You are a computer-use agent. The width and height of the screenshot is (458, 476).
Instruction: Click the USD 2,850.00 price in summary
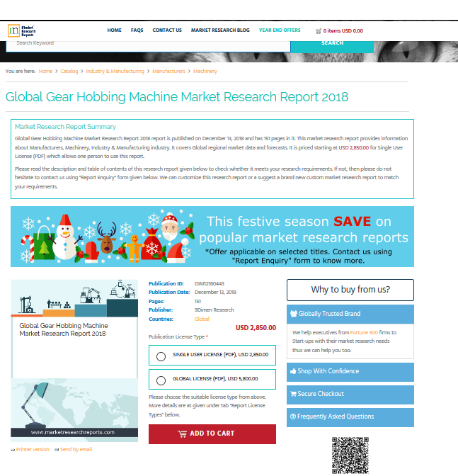tap(354, 147)
